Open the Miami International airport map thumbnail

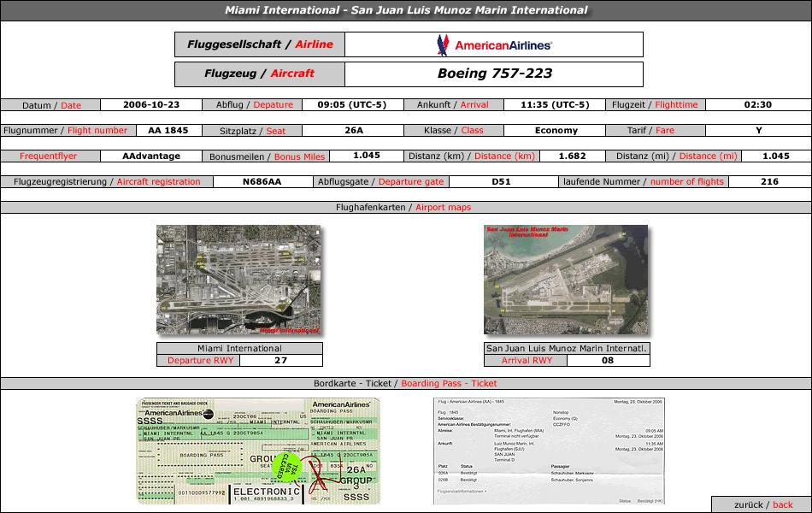(238, 280)
